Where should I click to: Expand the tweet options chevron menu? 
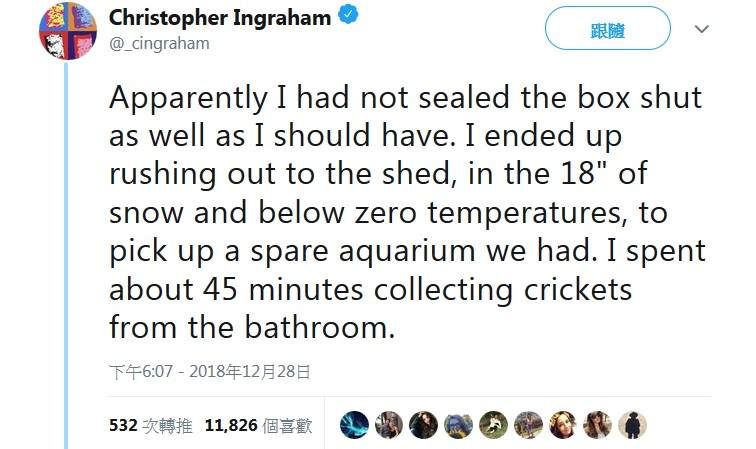702,30
